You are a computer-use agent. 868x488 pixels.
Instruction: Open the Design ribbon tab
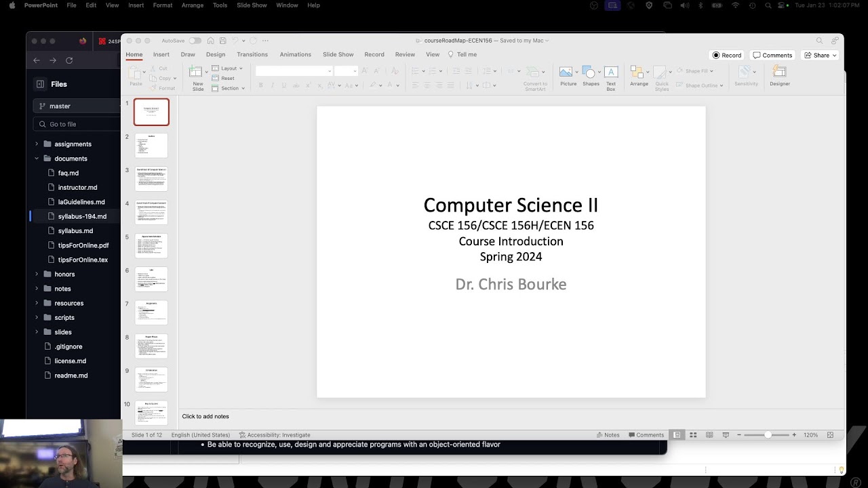pos(216,54)
